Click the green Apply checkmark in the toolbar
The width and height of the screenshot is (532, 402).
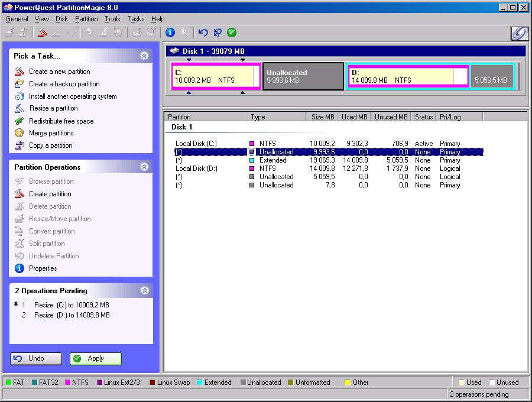click(x=232, y=33)
